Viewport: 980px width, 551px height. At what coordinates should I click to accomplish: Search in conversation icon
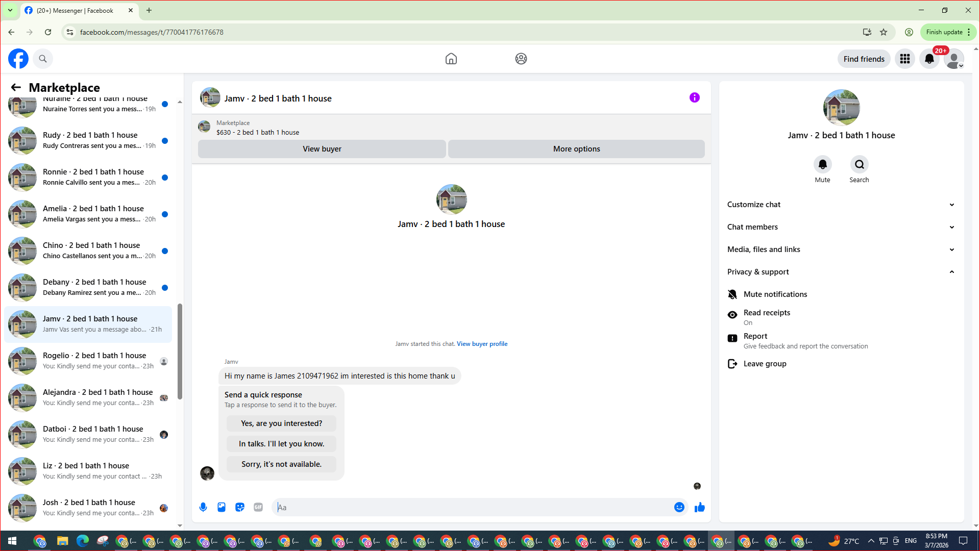[x=860, y=164]
